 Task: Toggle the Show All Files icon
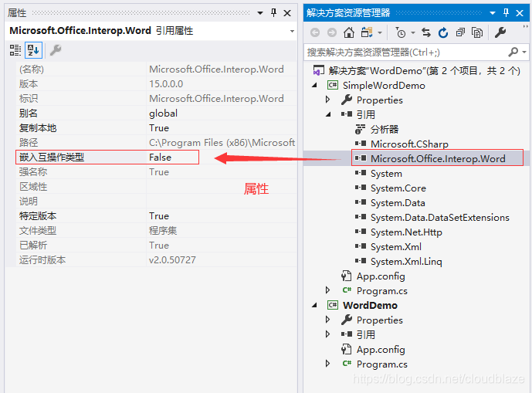click(x=477, y=32)
